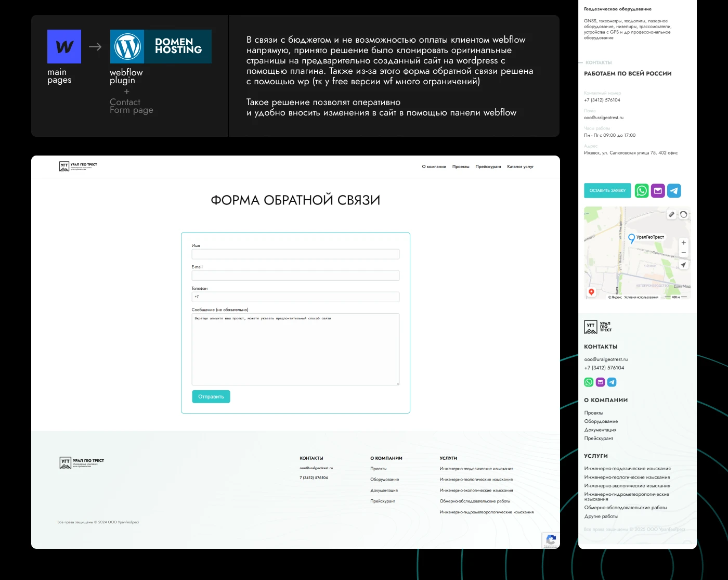728x580 pixels.
Task: Open 'О компании' in the navigation
Action: (434, 166)
